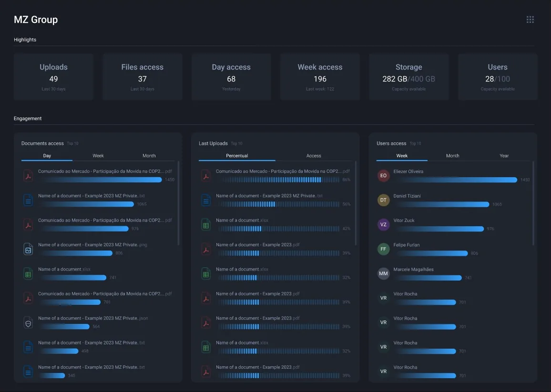Switch Users access to Month tab

coord(453,156)
